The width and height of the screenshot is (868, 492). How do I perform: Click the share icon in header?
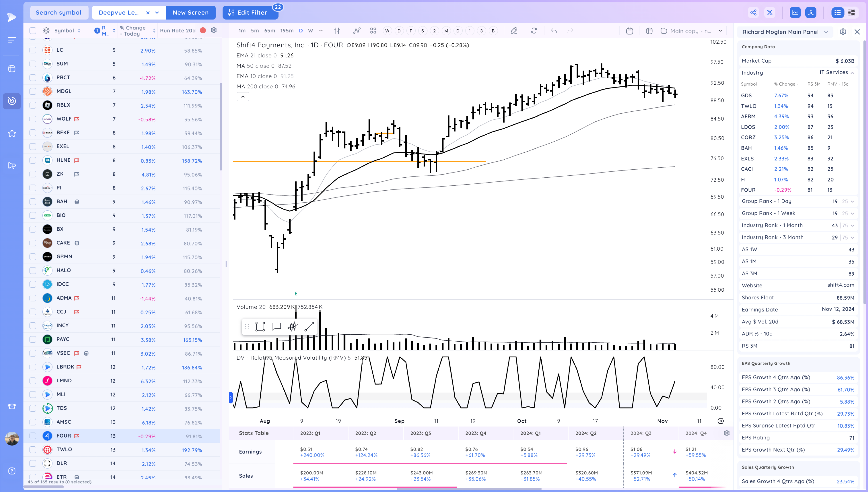click(753, 13)
